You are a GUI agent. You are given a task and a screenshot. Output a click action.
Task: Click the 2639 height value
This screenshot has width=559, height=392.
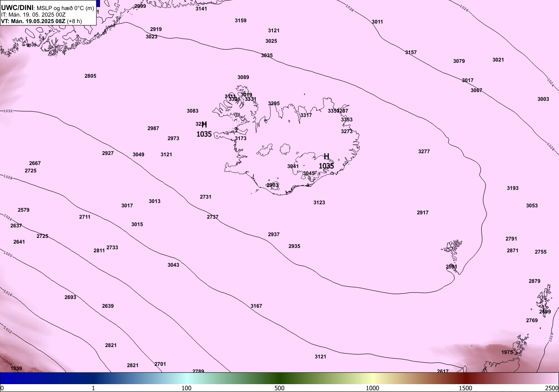click(108, 306)
